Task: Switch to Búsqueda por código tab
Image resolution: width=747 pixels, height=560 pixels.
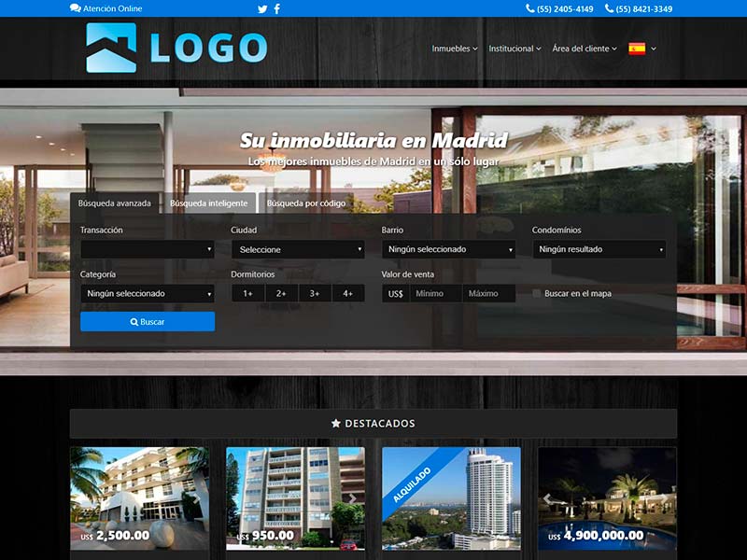Action: (x=306, y=203)
